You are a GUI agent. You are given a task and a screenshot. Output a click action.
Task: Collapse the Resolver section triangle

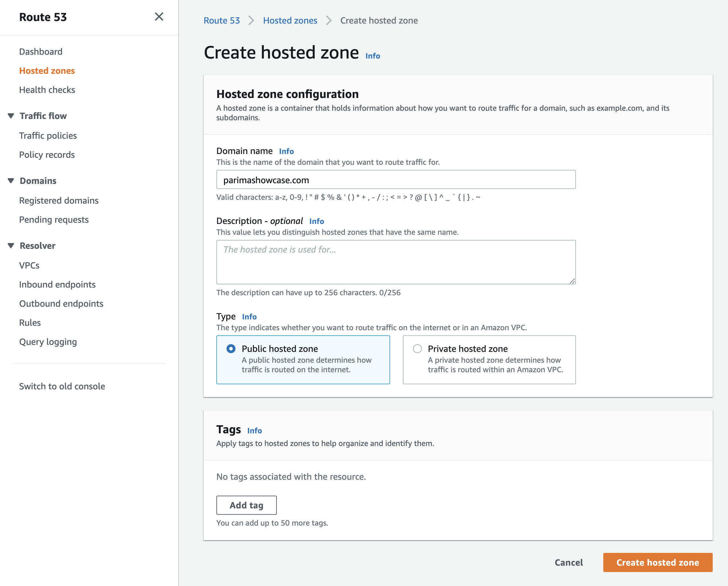point(11,245)
